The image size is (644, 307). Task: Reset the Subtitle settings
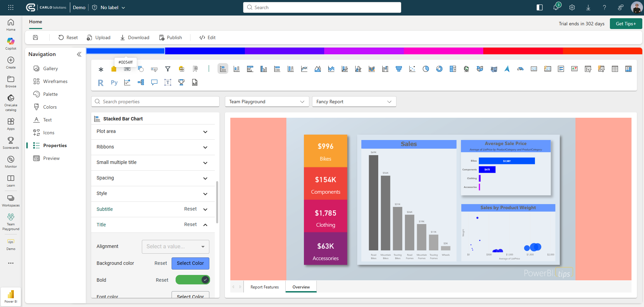pyautogui.click(x=190, y=209)
